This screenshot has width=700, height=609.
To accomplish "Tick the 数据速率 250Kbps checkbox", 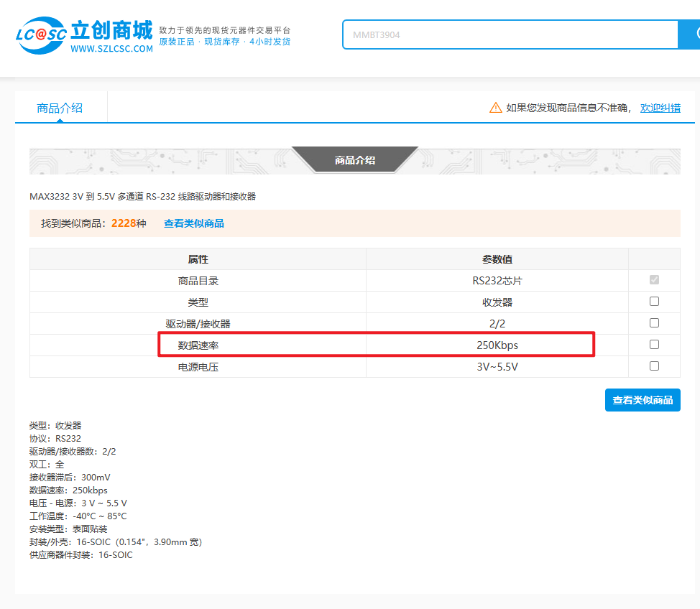I will pos(654,345).
